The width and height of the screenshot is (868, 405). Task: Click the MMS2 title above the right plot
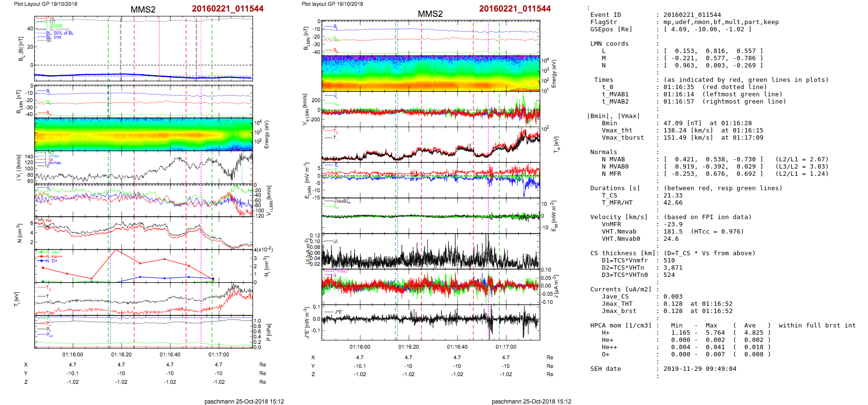(x=430, y=14)
